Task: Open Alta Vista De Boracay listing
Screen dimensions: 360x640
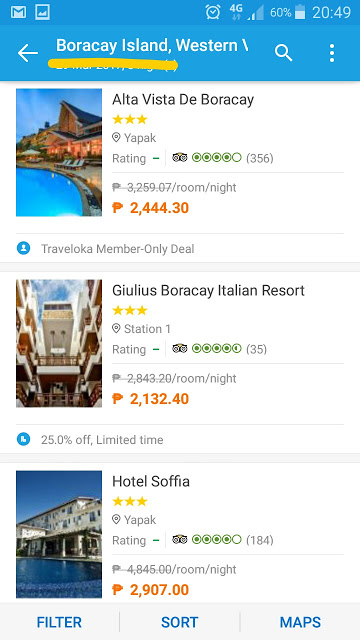Action: pos(183,100)
